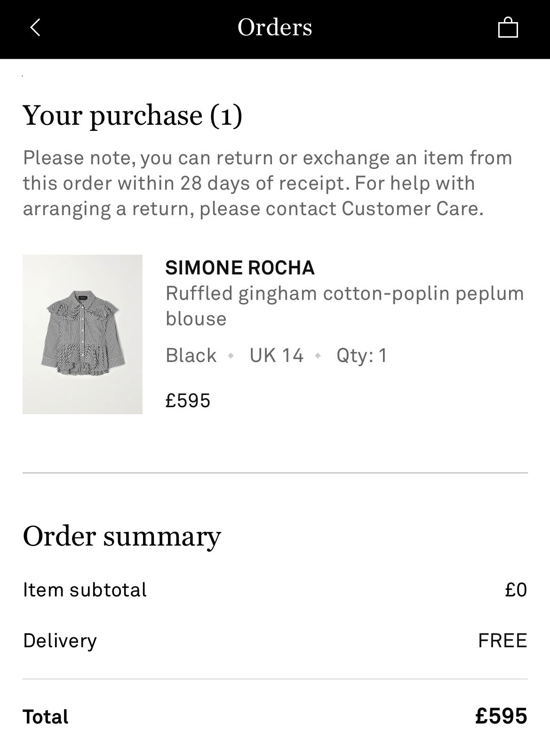Viewport: 550px width, 756px height.
Task: Open the Ruffled gingham peplum blouse description
Action: pyautogui.click(x=344, y=306)
